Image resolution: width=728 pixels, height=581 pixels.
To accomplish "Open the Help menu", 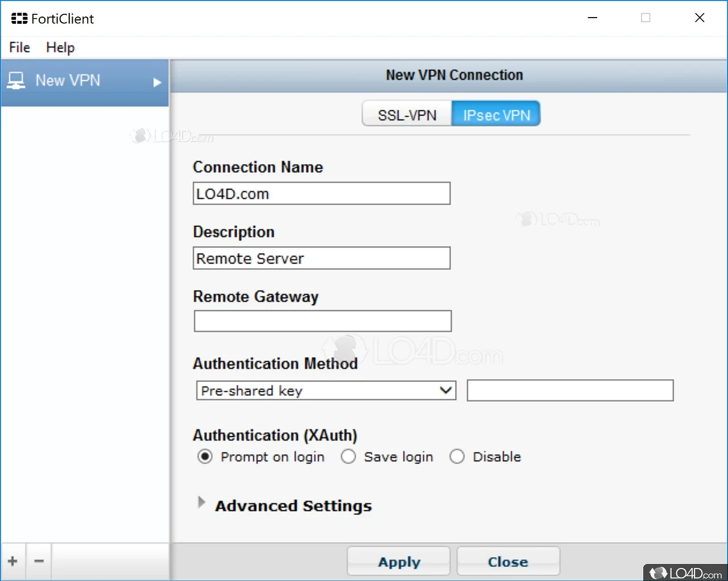I will pos(60,47).
